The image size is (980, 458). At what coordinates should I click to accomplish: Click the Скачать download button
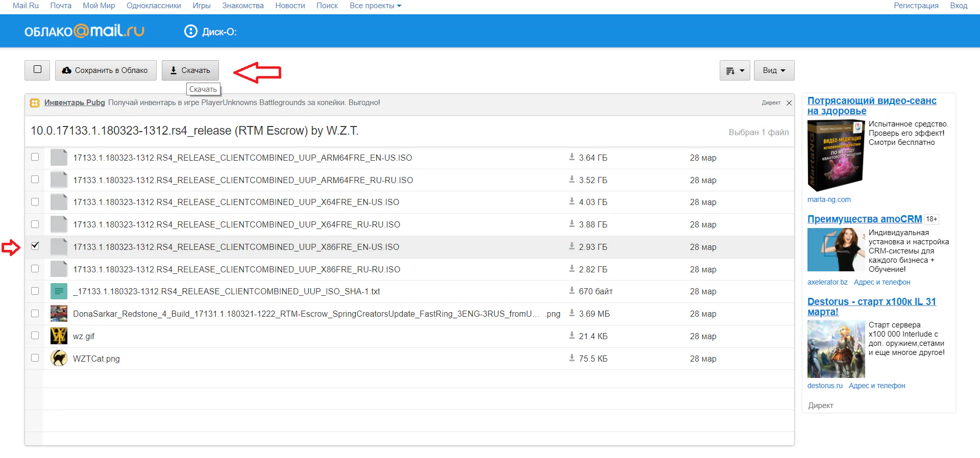[190, 70]
